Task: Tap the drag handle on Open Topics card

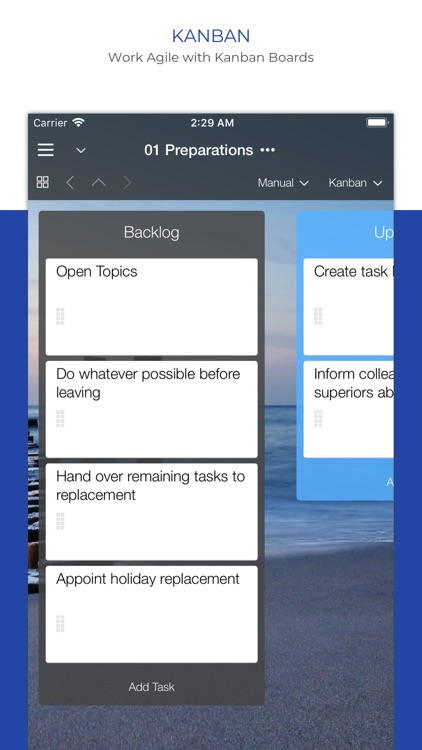Action: [60, 316]
